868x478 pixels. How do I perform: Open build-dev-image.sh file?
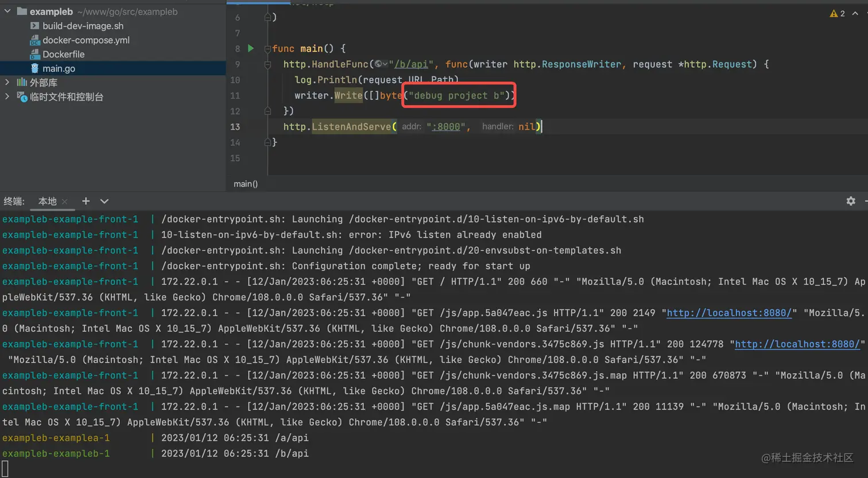pos(83,26)
